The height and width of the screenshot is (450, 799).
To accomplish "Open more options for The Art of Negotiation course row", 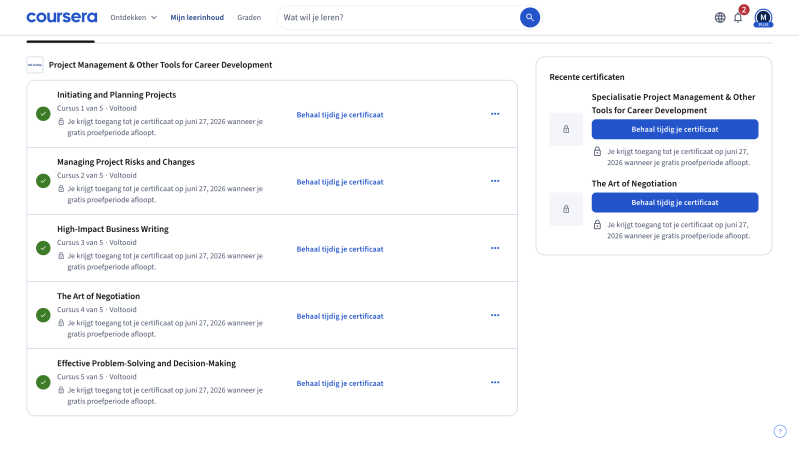I will point(495,315).
